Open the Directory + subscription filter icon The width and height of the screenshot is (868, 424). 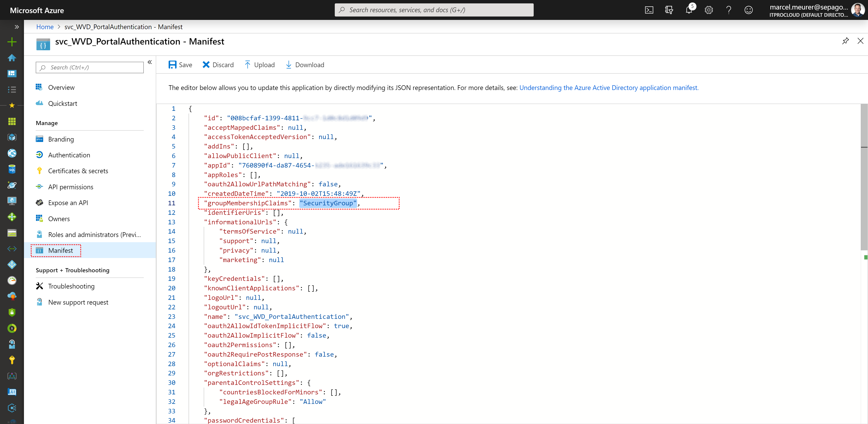tap(669, 10)
